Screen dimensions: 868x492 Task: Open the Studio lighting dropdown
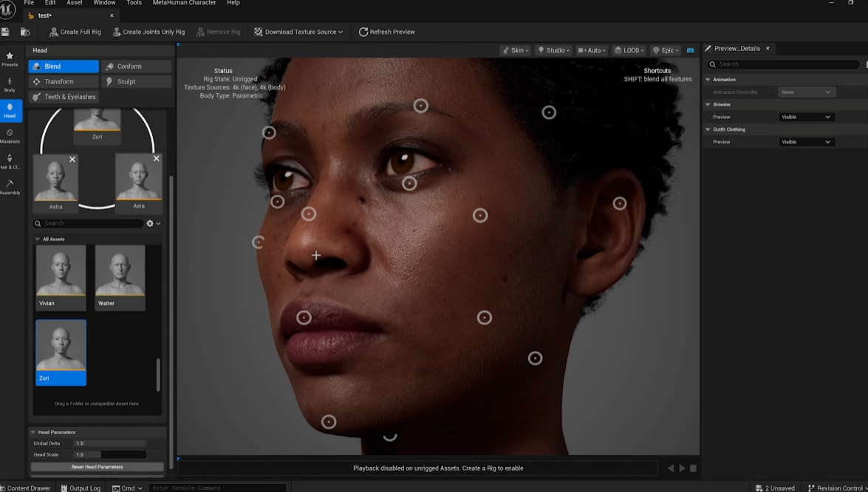click(553, 50)
